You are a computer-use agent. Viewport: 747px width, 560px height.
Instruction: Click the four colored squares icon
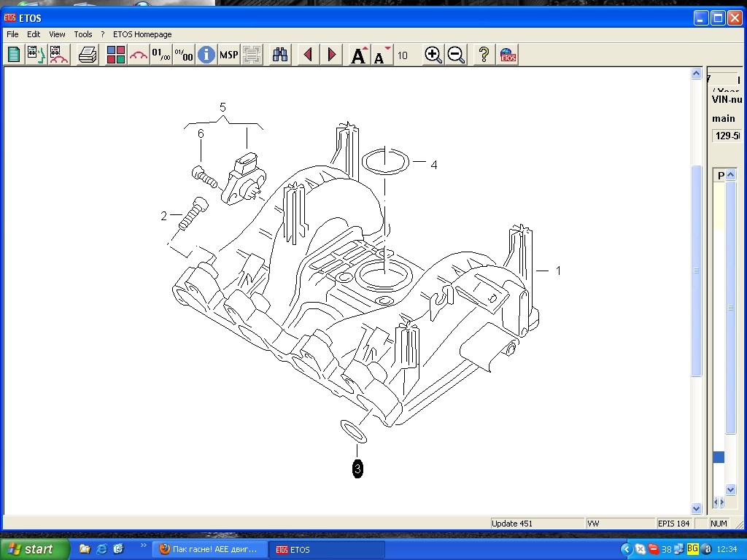point(116,55)
